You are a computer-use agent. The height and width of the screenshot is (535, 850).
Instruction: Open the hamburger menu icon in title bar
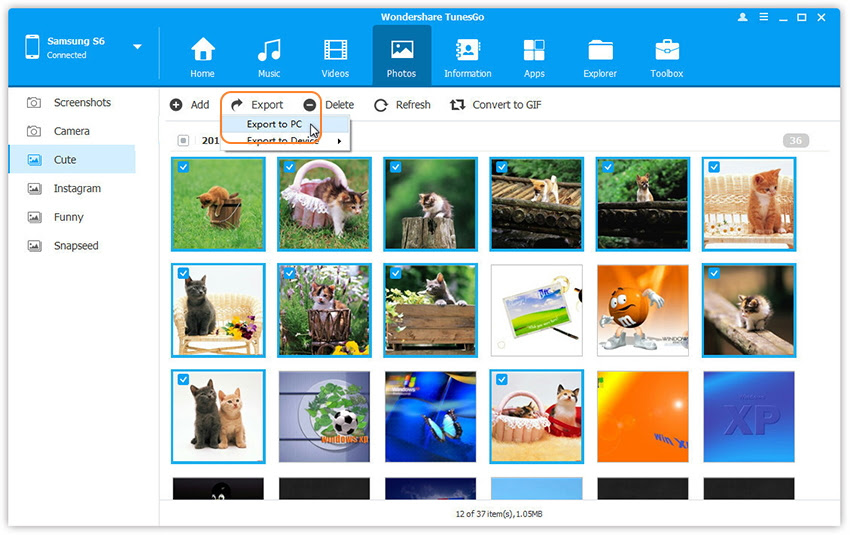763,17
